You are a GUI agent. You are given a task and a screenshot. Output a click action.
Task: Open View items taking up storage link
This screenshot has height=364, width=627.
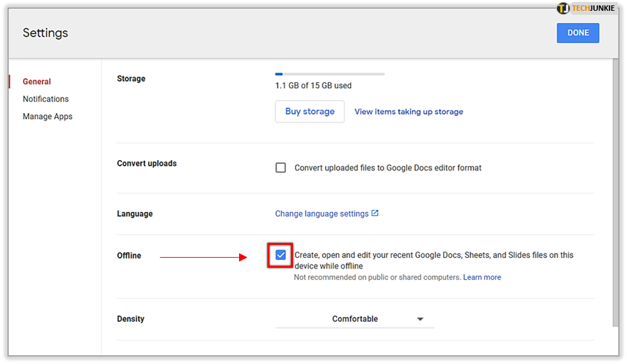click(409, 112)
